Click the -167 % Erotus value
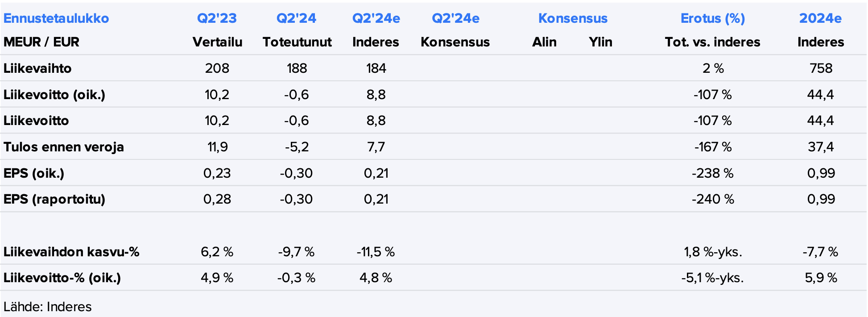 click(713, 147)
